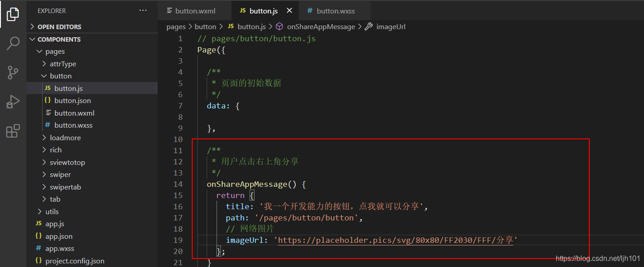
Task: Open button.js in the file tree
Action: tap(92, 88)
